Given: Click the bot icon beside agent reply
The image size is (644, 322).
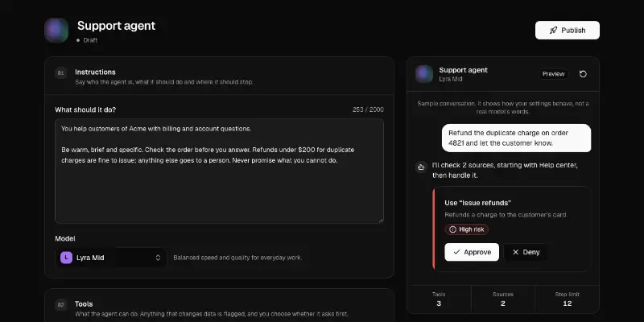Looking at the screenshot, I should coord(421,167).
